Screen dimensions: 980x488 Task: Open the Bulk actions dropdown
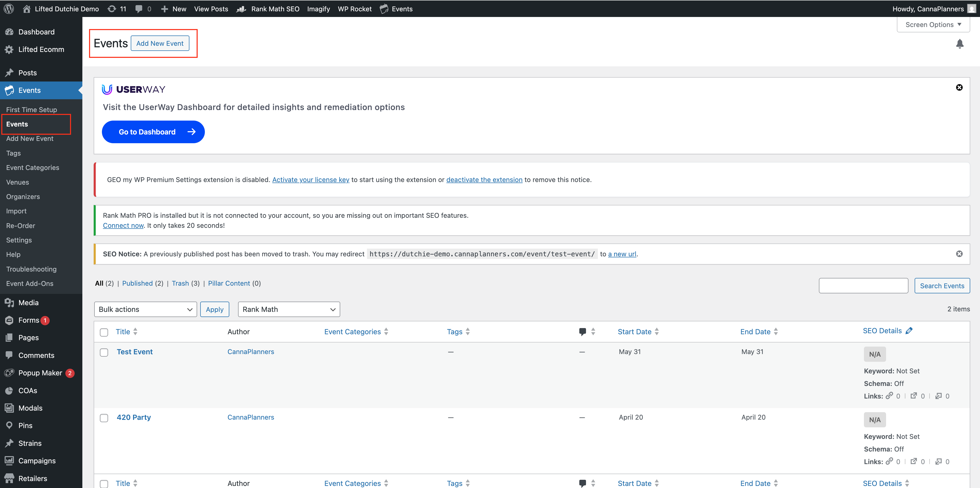[x=145, y=309]
